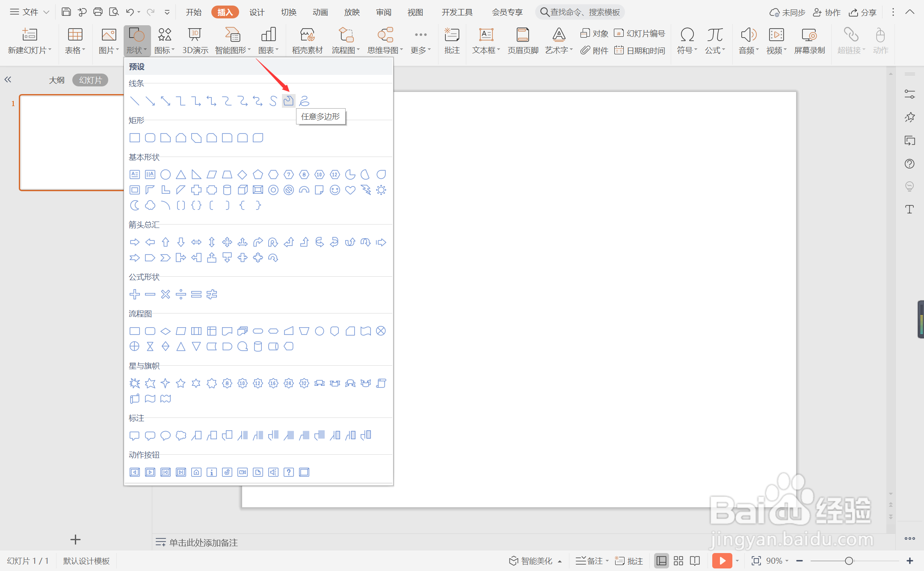Select the right arrow shape
The width and height of the screenshot is (924, 571).
point(135,243)
